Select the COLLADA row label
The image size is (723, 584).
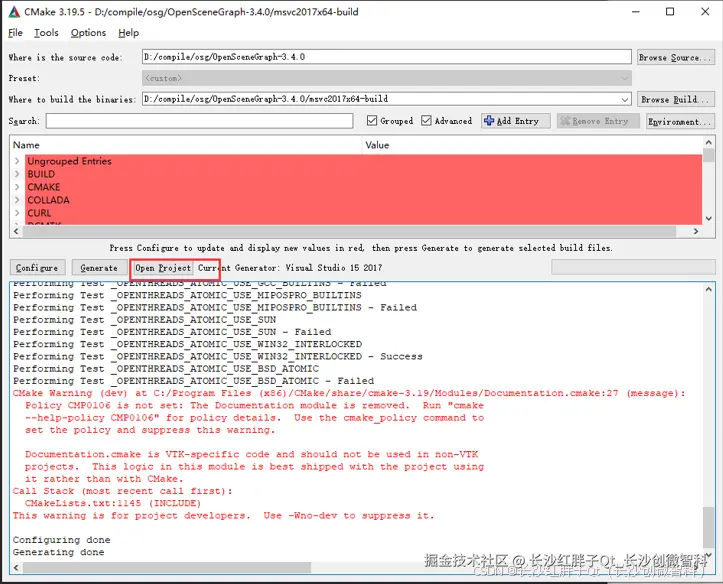point(48,200)
